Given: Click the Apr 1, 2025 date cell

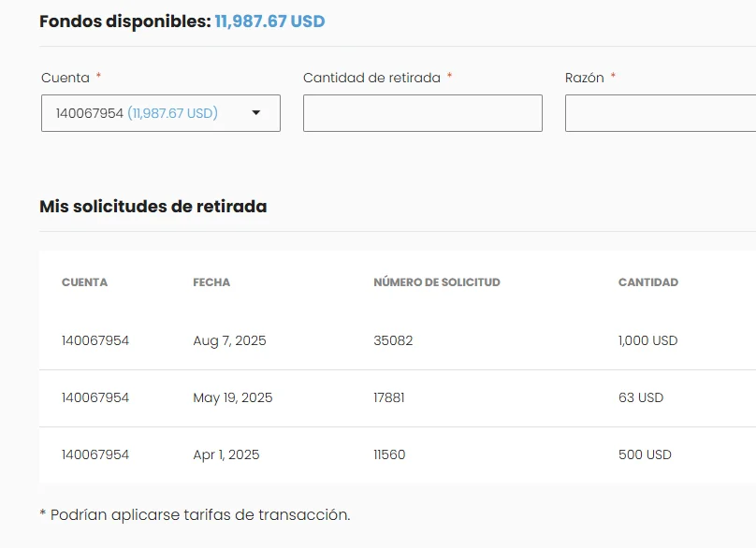Looking at the screenshot, I should (226, 454).
